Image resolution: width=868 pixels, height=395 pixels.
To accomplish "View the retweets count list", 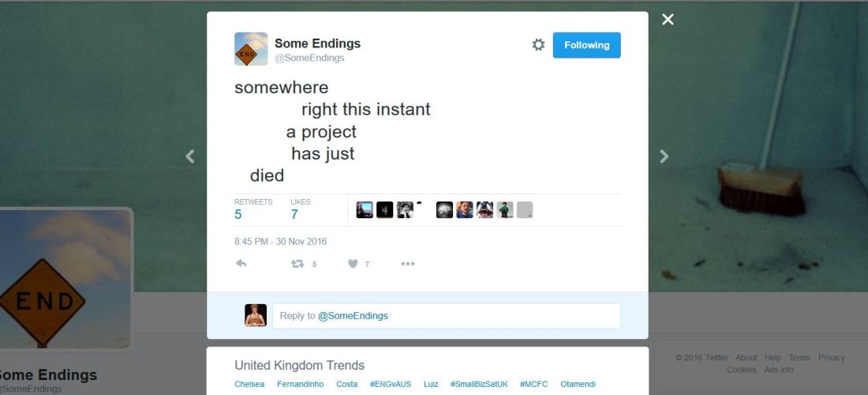I will click(238, 214).
